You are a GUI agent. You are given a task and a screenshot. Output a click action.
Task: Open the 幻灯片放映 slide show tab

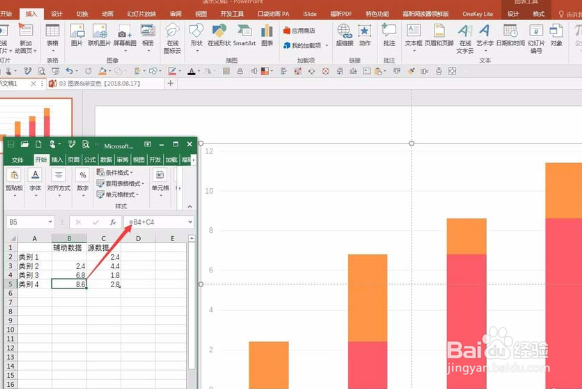[x=141, y=14]
